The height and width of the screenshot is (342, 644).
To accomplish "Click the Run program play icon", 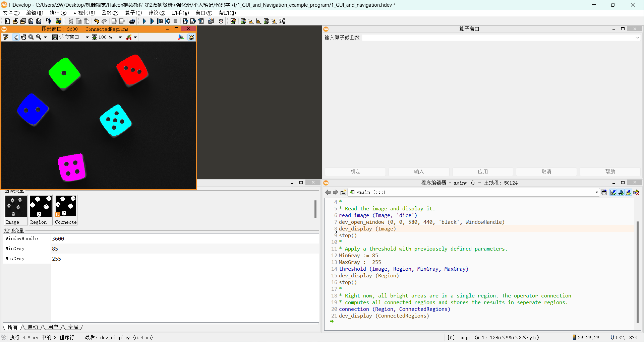I will [x=144, y=21].
